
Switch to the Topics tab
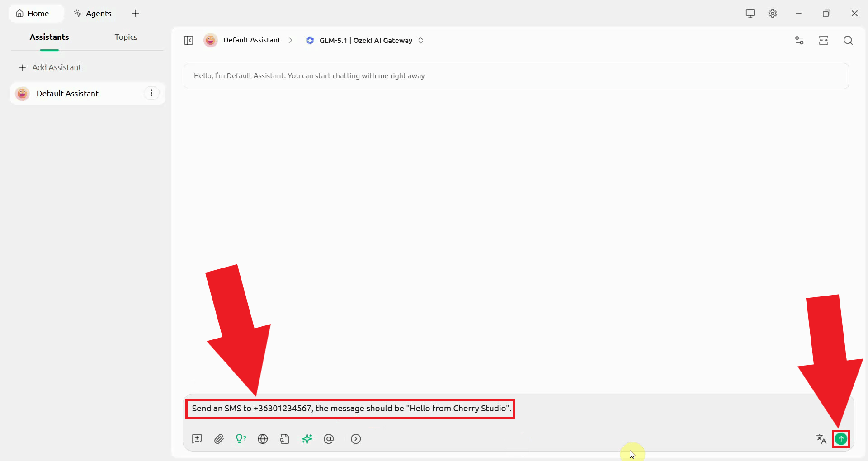point(126,37)
